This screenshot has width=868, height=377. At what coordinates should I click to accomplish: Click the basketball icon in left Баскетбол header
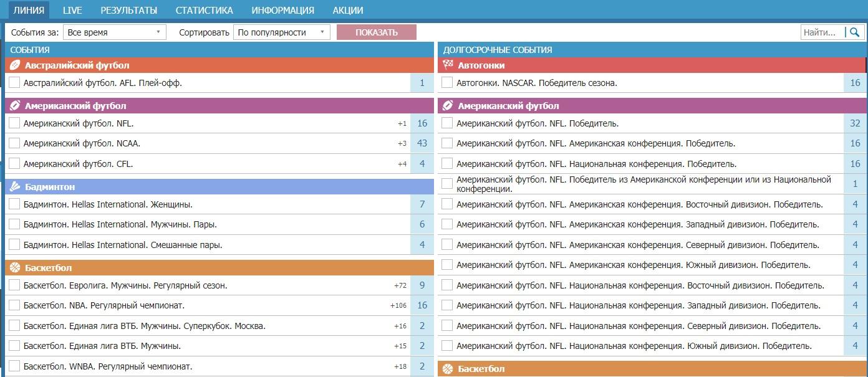(15, 268)
